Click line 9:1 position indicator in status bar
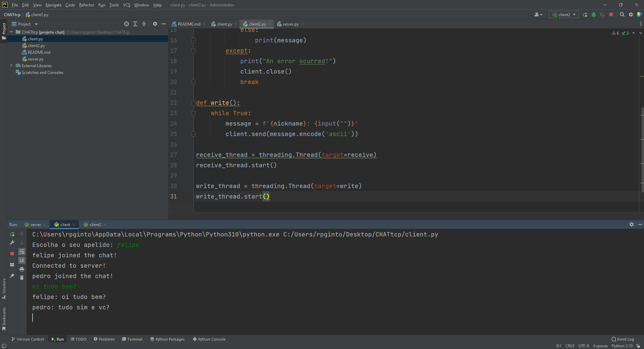 [x=558, y=346]
